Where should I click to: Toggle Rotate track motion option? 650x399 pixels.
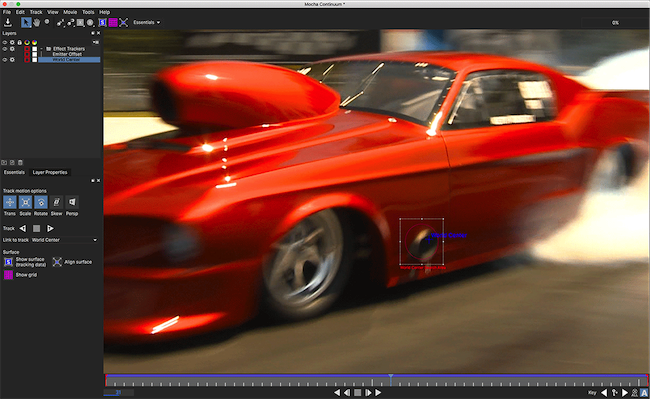click(x=41, y=202)
